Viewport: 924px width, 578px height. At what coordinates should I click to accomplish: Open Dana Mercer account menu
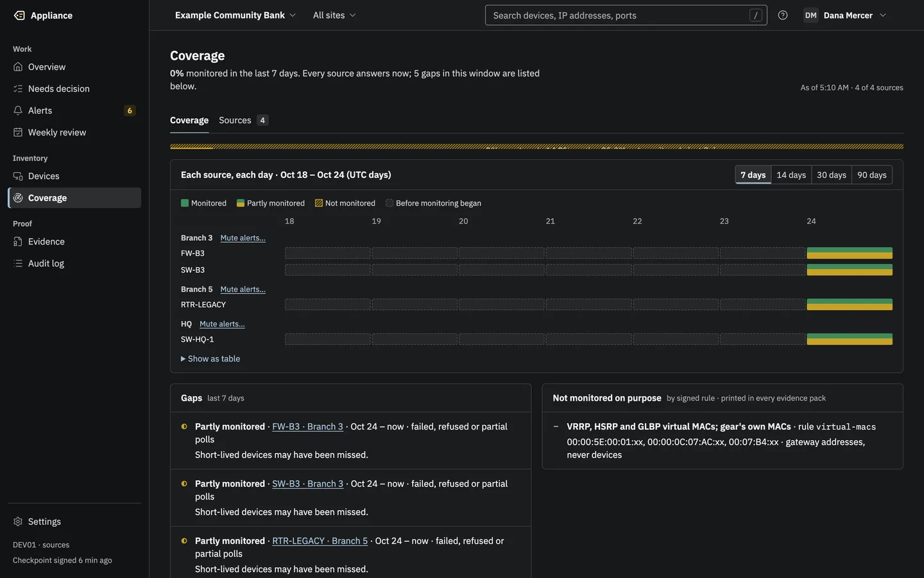pos(845,15)
